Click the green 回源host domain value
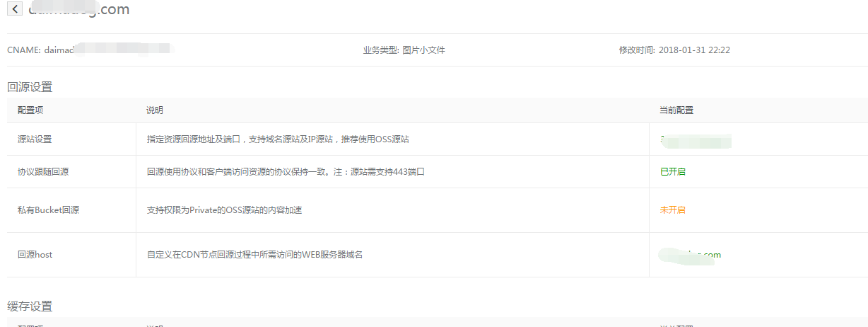868x327 pixels. tap(690, 255)
